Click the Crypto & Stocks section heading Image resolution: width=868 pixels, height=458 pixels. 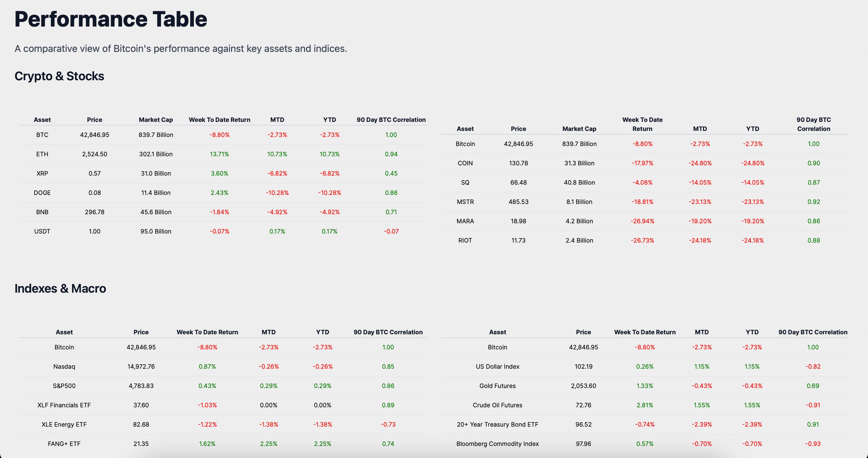pyautogui.click(x=59, y=76)
